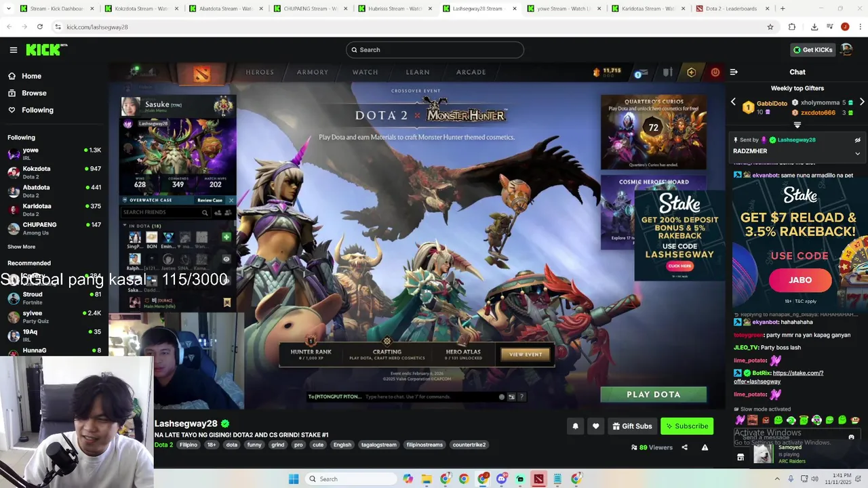Click the View Event button
Image resolution: width=868 pixels, height=488 pixels.
[x=526, y=354]
